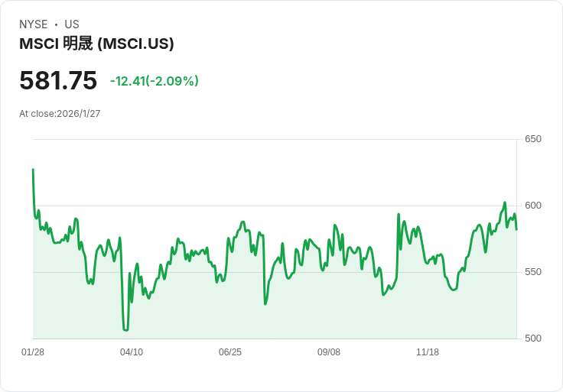This screenshot has width=563, height=392.
Task: Click the At close 2026/1/27 timestamp
Action: (x=60, y=114)
